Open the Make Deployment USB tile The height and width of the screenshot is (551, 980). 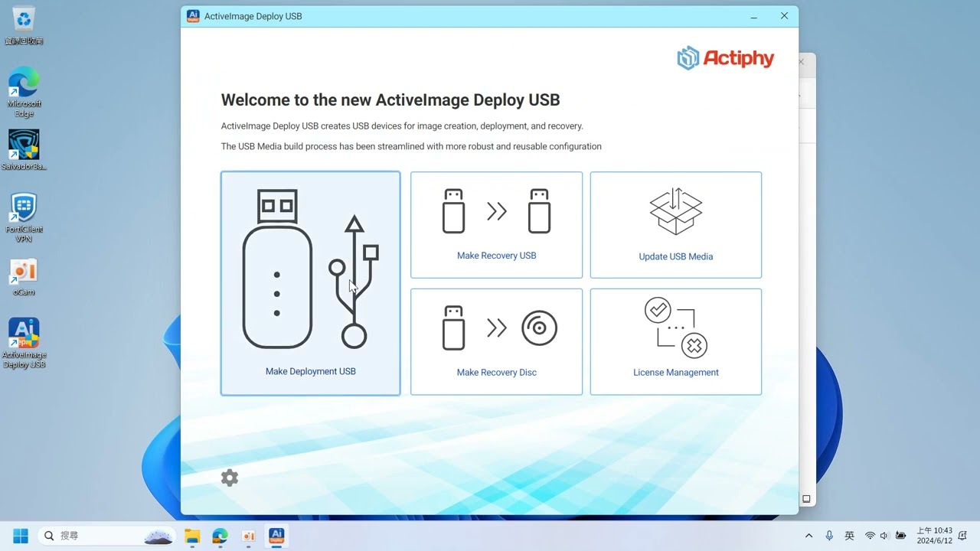pyautogui.click(x=310, y=283)
